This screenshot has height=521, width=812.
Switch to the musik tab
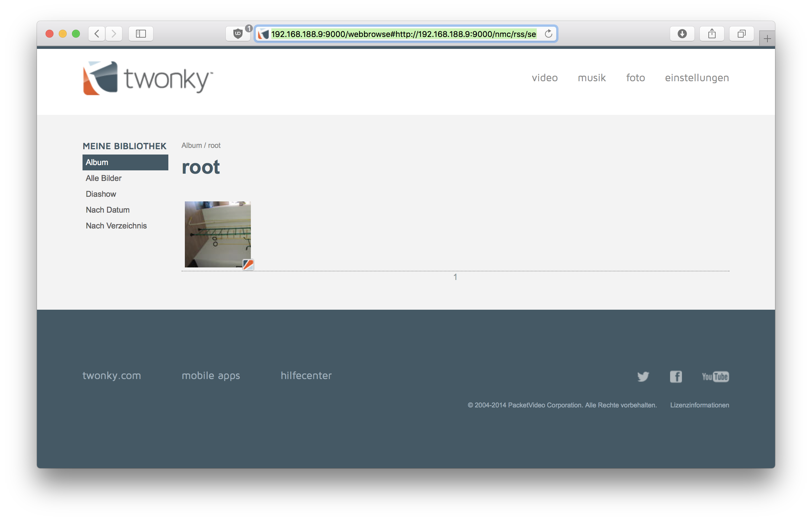click(592, 78)
